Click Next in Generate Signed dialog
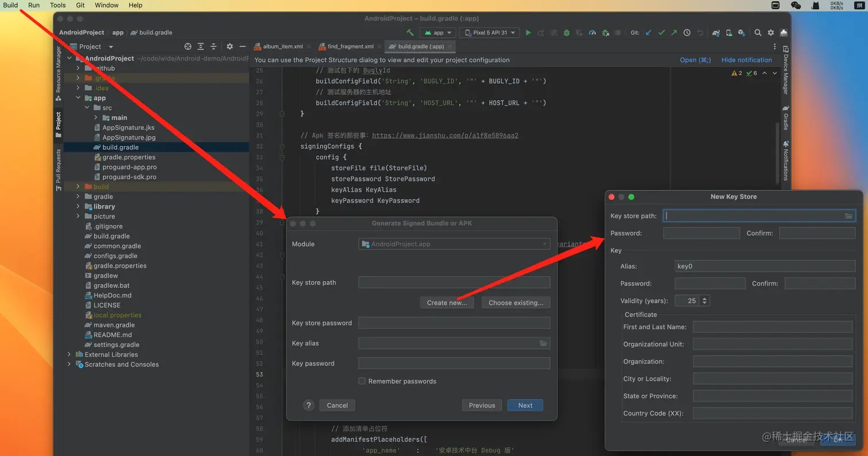Image resolution: width=868 pixels, height=456 pixels. coord(525,405)
